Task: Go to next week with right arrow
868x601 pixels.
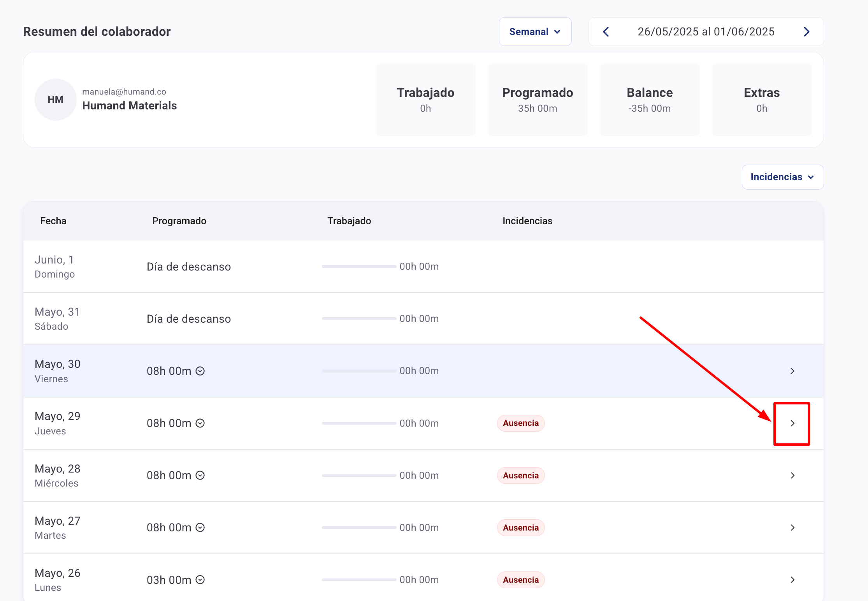Action: (807, 32)
